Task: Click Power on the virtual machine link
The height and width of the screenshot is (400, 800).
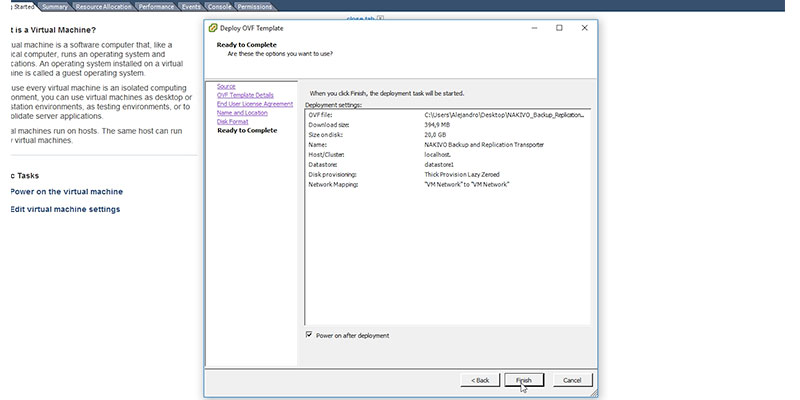Action: 66,192
